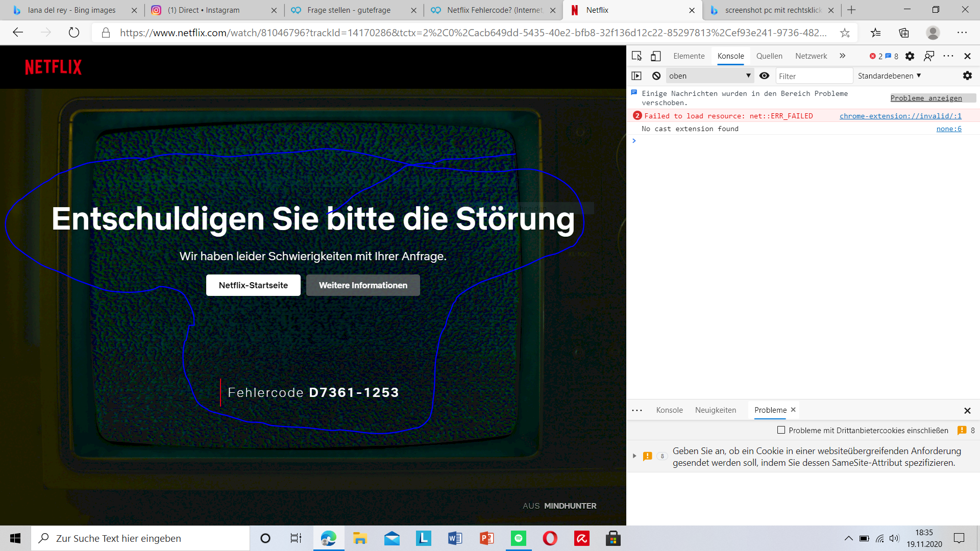Switch to the Konsole tab

(x=730, y=56)
